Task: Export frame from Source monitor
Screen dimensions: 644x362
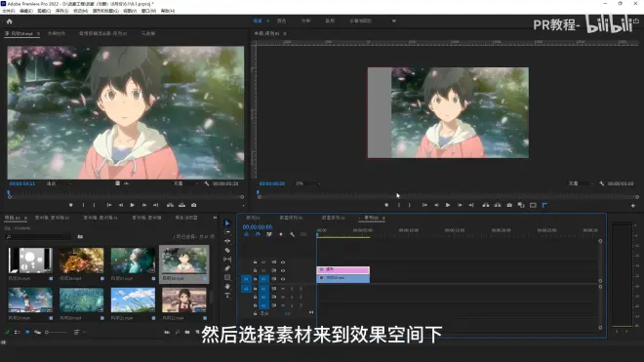Action: tap(194, 205)
